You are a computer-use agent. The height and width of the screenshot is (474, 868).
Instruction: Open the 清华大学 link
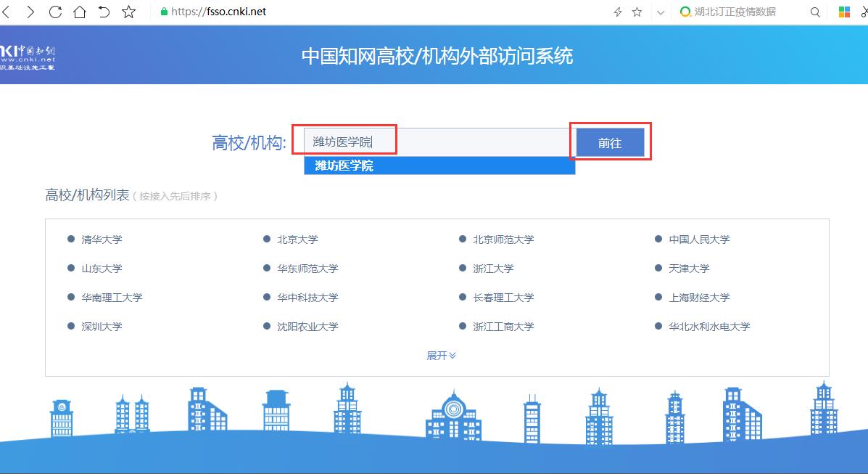[102, 240]
